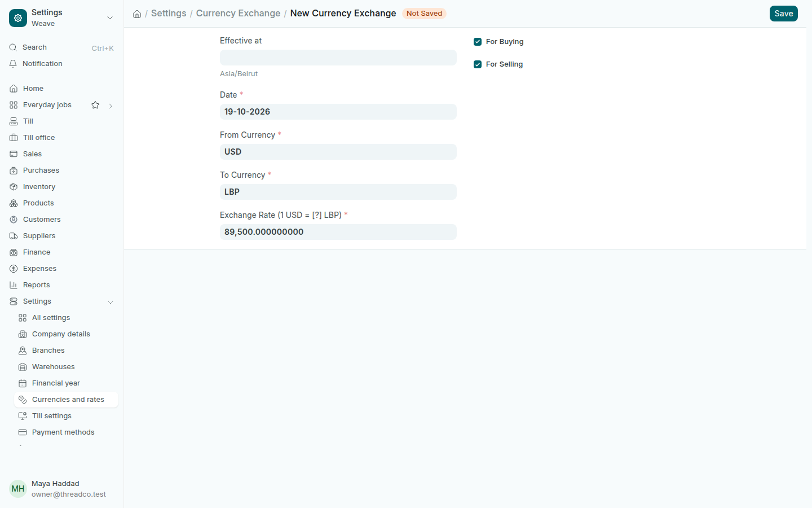The image size is (812, 508).
Task: Click the Inventory box icon
Action: pyautogui.click(x=14, y=187)
